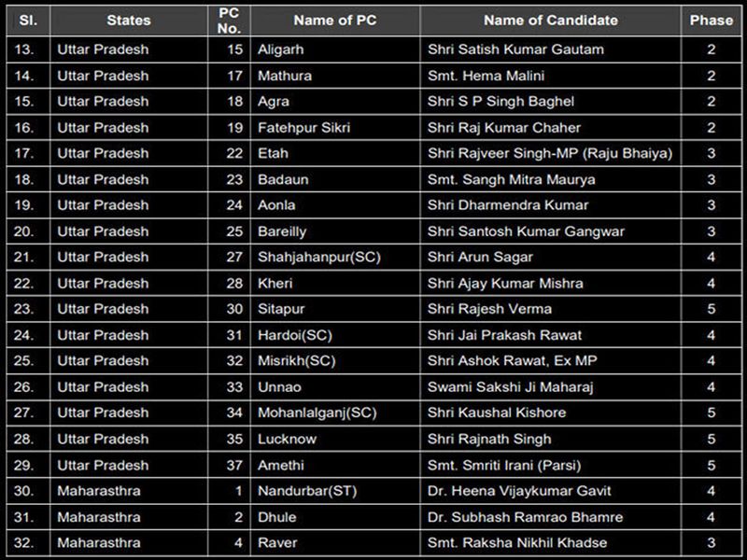Select the 'Smt. Raksha Nikhil Khadse' cell
This screenshot has width=747, height=560.
(x=516, y=542)
